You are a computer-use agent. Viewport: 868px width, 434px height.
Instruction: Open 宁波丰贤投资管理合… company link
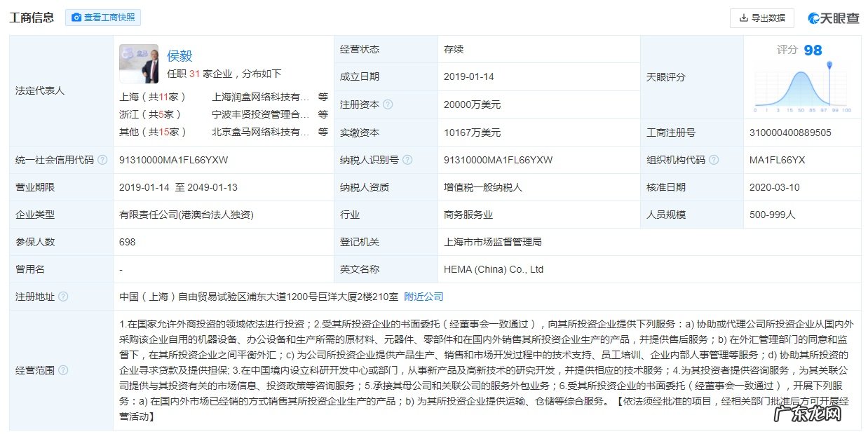(x=260, y=114)
